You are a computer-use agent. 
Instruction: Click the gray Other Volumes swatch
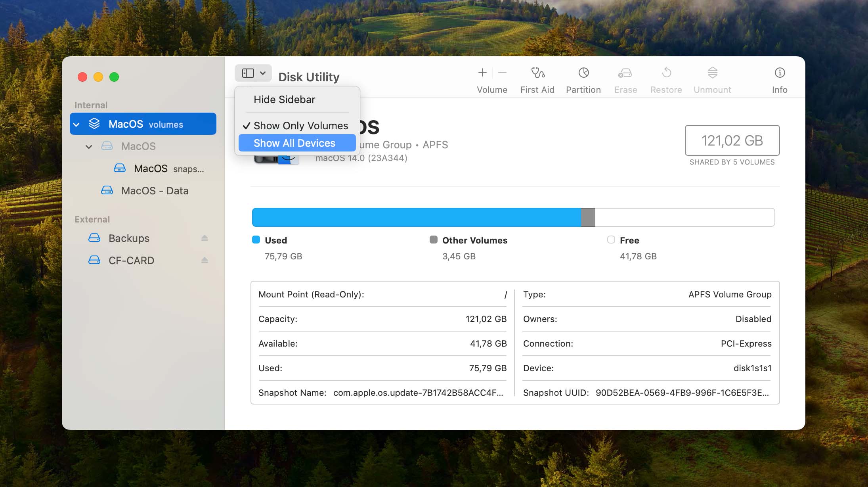point(434,240)
